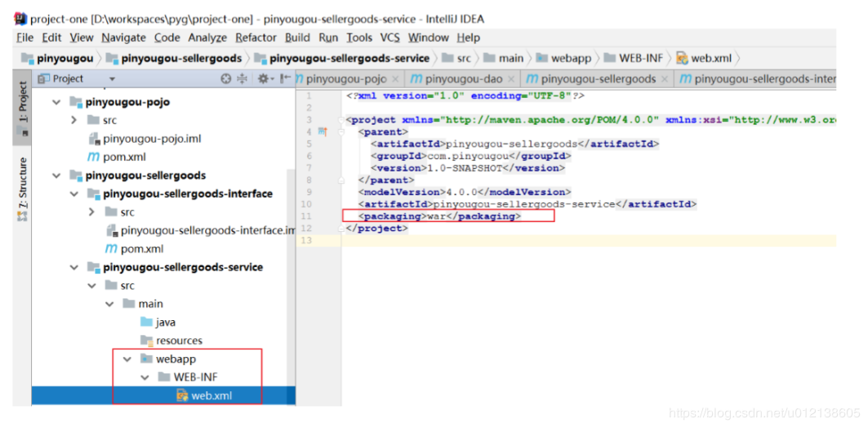Fold the parent element at line 4
Screen dimensions: 868x428
(x=341, y=132)
